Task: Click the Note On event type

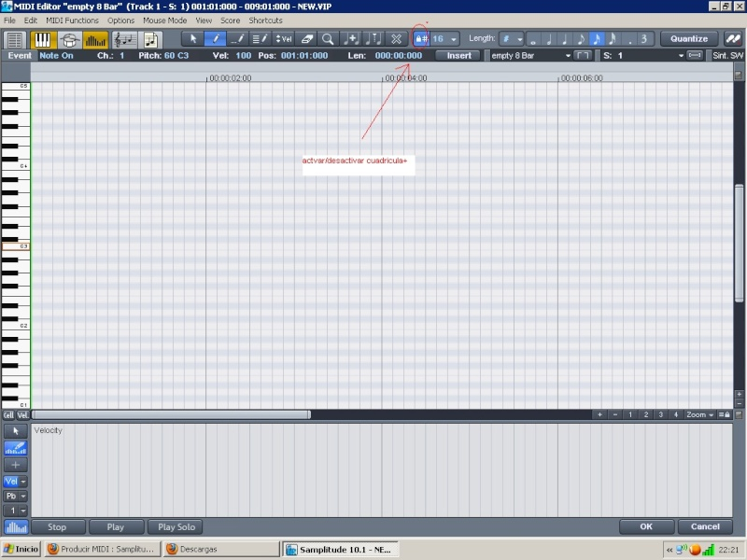Action: click(x=56, y=56)
